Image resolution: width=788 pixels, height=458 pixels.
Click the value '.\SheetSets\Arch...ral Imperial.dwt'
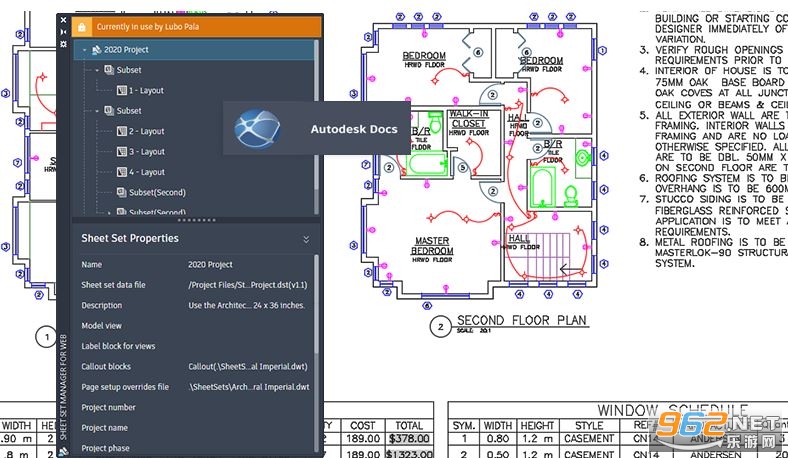249,387
